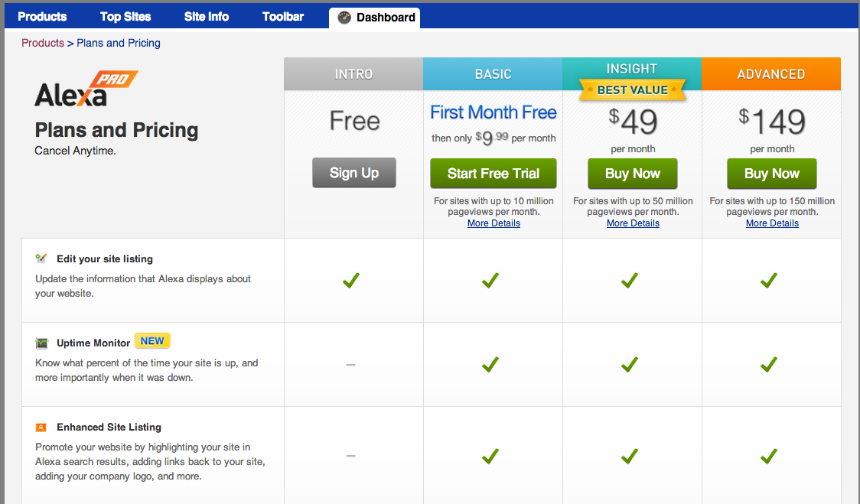Click Intro dash in Uptime Monitor row
This screenshot has width=860, height=504.
(351, 365)
